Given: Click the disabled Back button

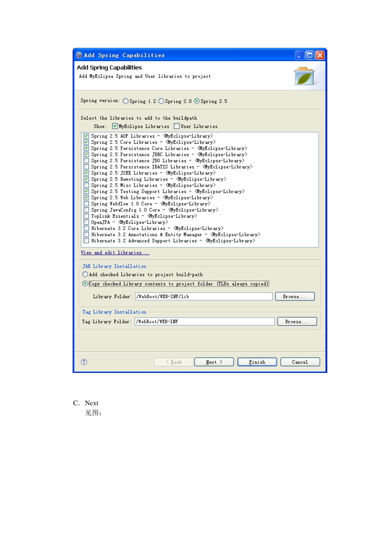Looking at the screenshot, I should click(174, 362).
